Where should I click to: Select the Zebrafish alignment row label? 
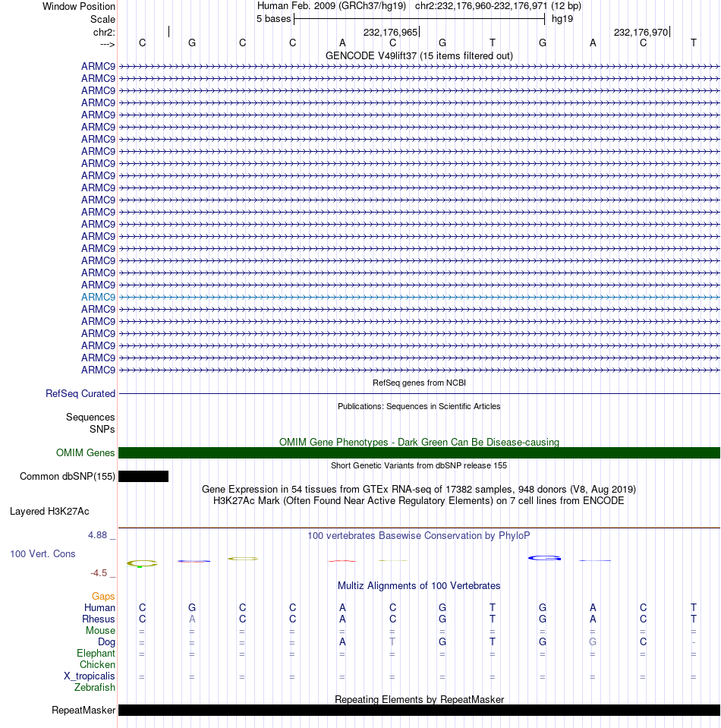click(x=95, y=687)
